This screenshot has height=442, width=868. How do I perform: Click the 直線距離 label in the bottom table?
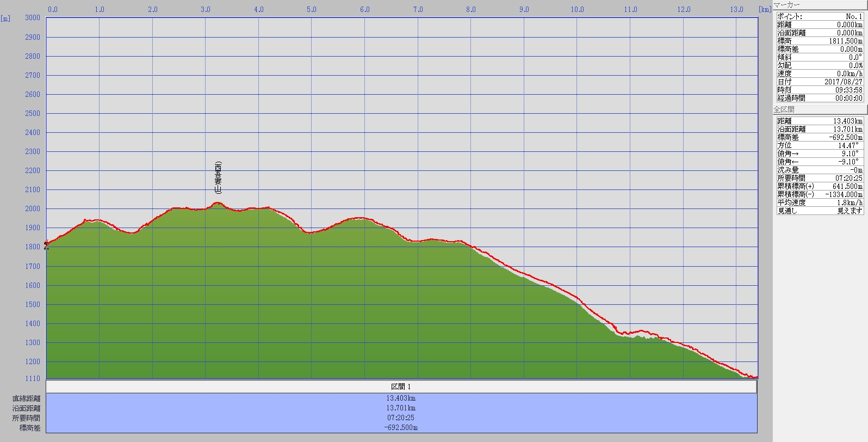click(x=27, y=398)
